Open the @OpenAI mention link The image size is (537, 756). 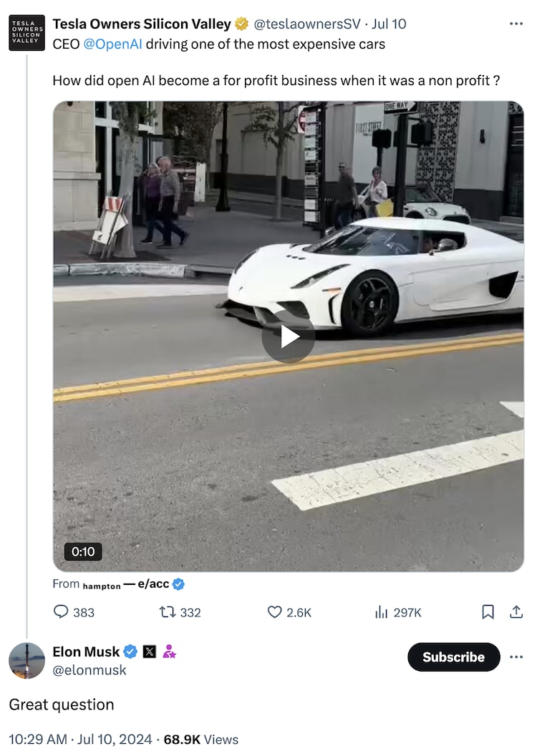[113, 44]
